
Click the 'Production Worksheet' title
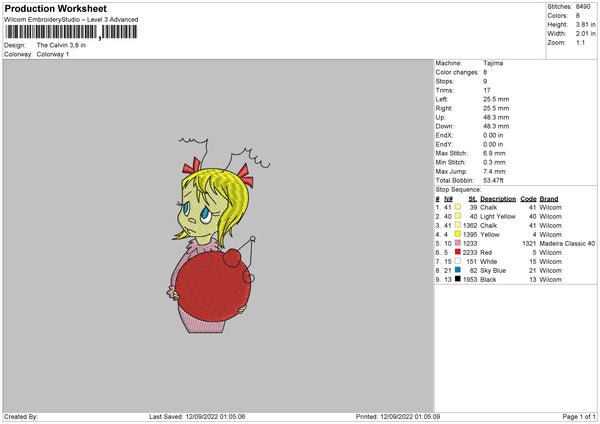click(55, 8)
